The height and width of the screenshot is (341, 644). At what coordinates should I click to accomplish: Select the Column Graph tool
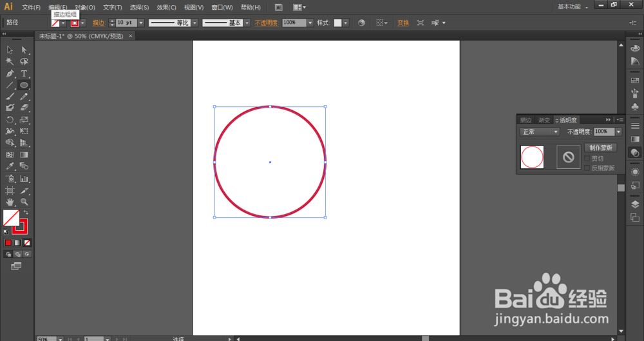(x=24, y=179)
